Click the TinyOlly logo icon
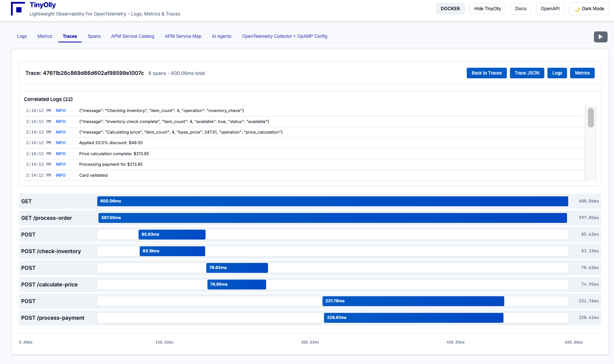The width and height of the screenshot is (614, 364). tap(18, 9)
